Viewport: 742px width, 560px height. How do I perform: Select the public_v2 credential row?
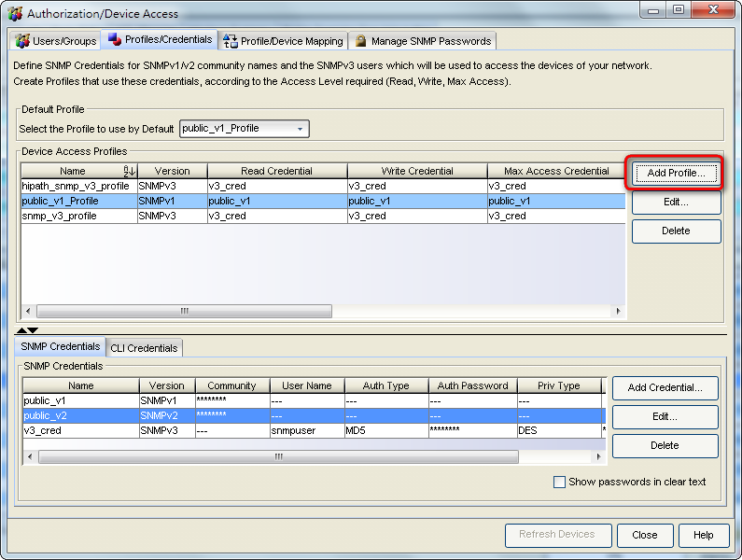[315, 415]
